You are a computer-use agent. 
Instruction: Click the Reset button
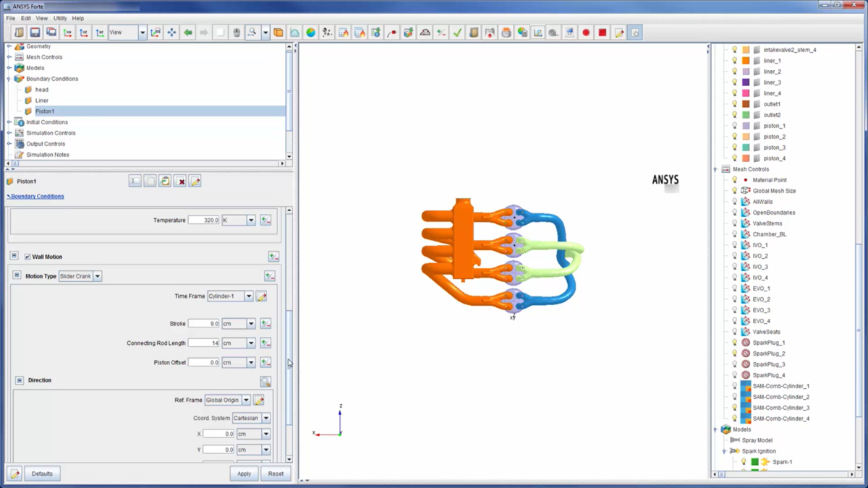(276, 474)
